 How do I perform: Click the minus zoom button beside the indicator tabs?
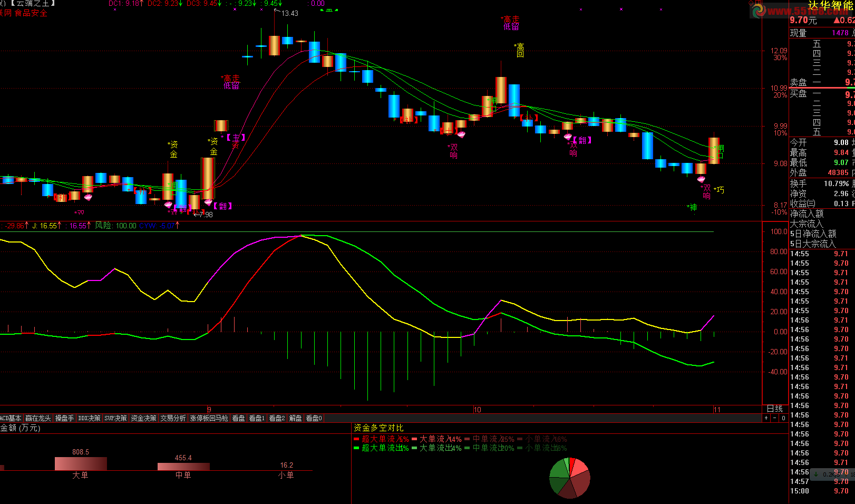[774, 418]
